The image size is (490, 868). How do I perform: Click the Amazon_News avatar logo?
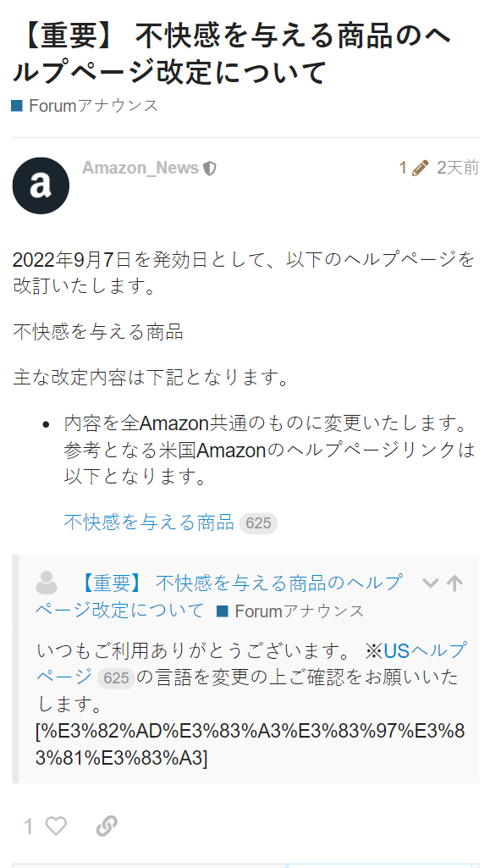coord(41,186)
